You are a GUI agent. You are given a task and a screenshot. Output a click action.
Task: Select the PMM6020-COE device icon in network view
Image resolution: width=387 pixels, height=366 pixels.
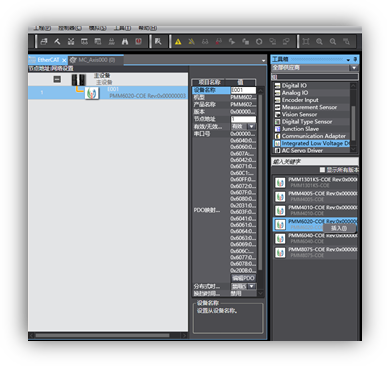point(92,93)
